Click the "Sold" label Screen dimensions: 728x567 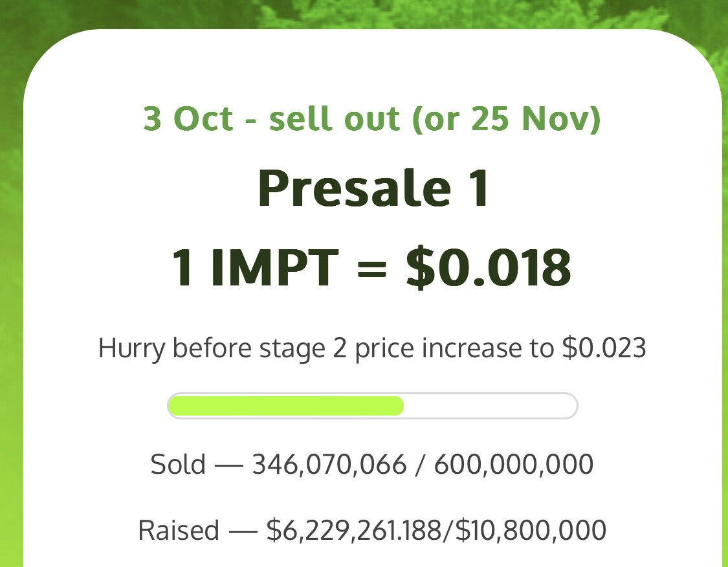coord(178,464)
